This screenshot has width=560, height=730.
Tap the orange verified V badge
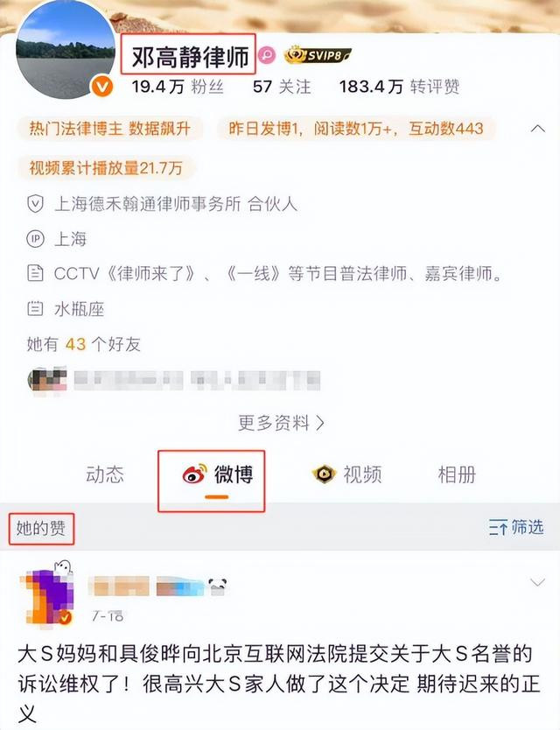click(x=103, y=87)
